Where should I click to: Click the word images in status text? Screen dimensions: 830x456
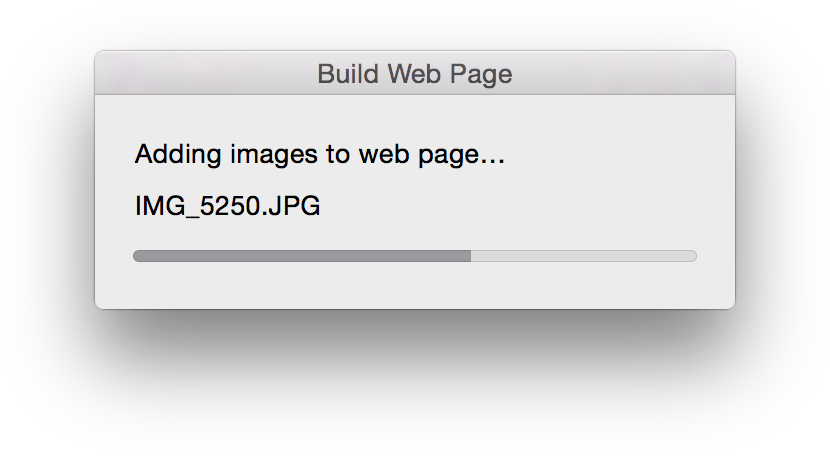click(274, 155)
